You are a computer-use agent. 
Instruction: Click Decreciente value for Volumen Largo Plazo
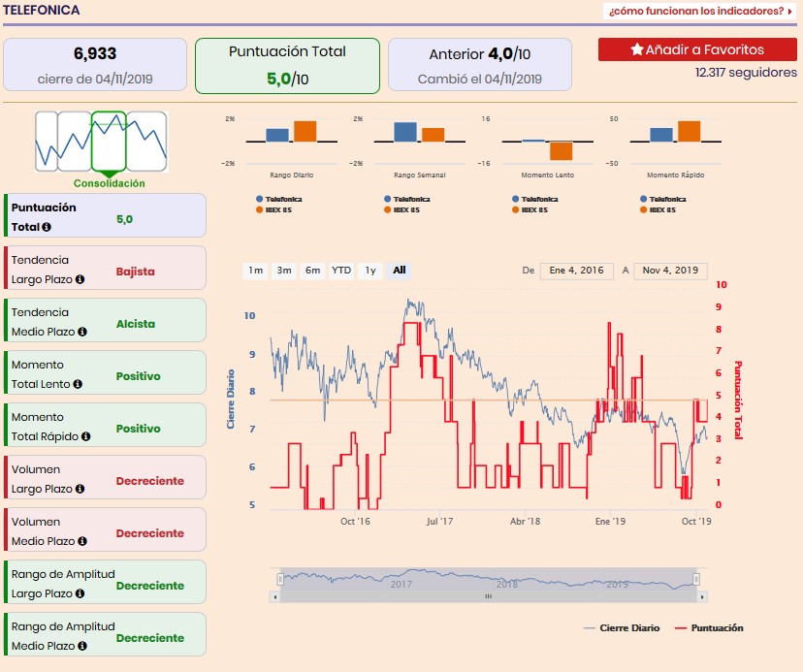tap(150, 481)
